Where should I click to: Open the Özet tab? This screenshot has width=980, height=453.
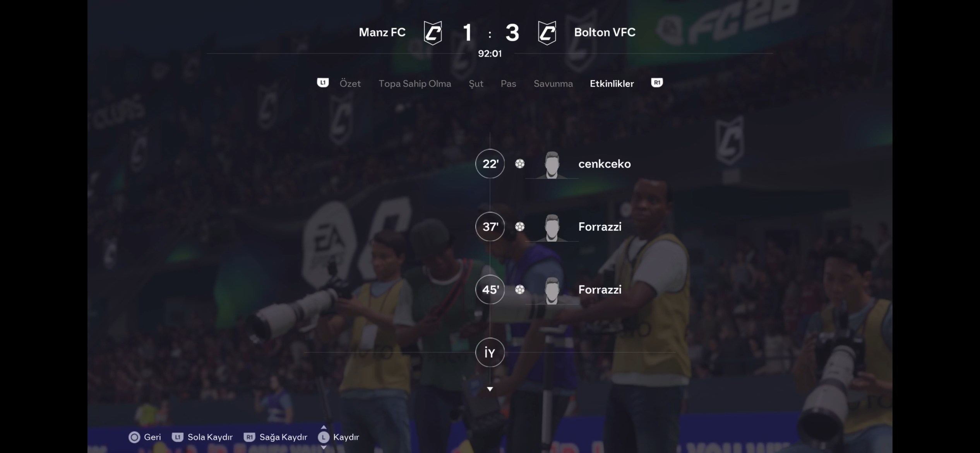click(350, 84)
